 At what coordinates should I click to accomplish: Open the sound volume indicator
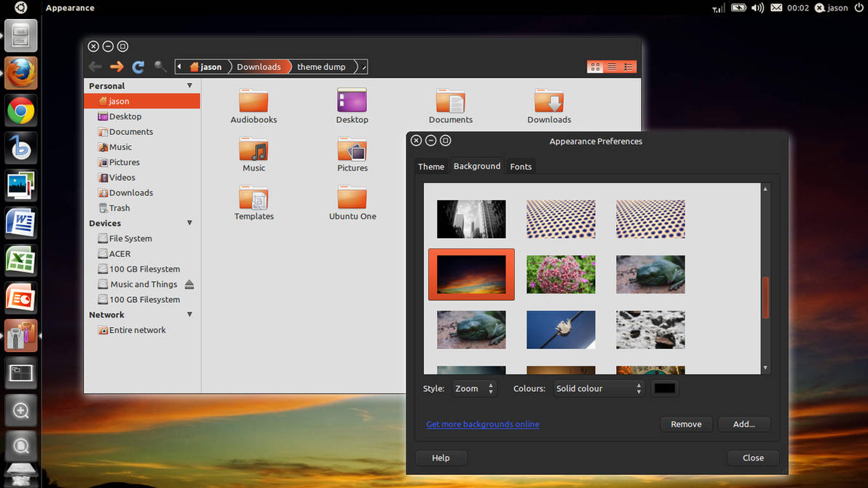pos(757,8)
